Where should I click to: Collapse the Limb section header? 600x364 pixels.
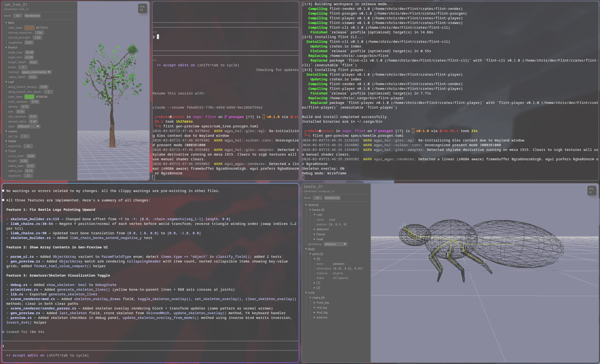point(306,293)
